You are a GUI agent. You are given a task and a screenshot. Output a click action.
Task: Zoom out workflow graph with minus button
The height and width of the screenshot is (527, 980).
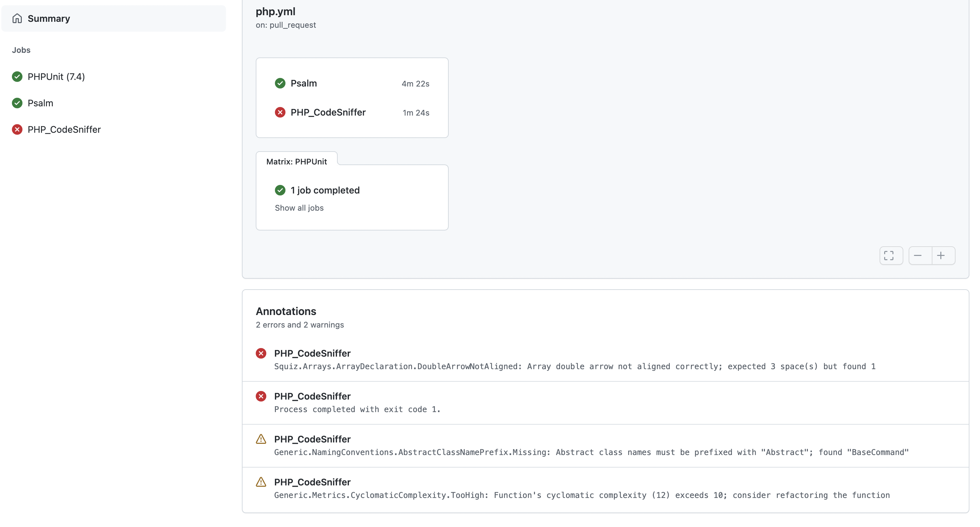[x=918, y=256]
